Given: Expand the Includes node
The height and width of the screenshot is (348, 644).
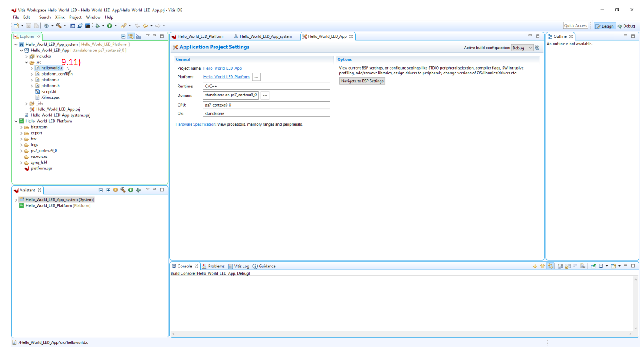Looking at the screenshot, I should pyautogui.click(x=27, y=56).
